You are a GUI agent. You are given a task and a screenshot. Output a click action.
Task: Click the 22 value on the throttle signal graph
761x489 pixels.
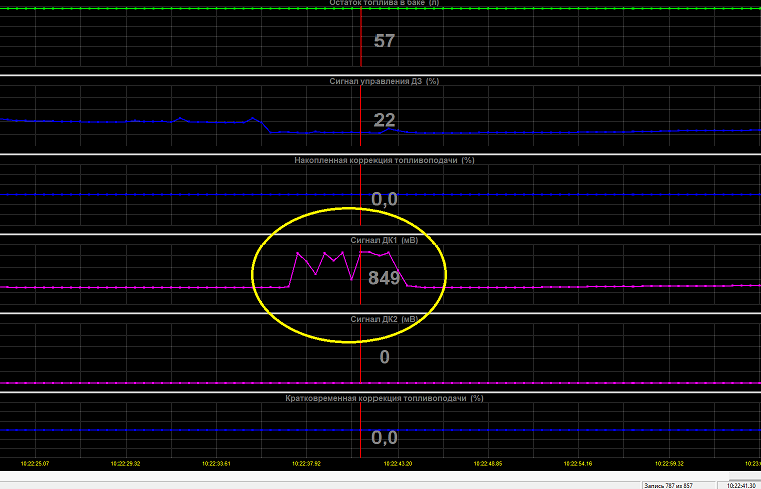(384, 120)
